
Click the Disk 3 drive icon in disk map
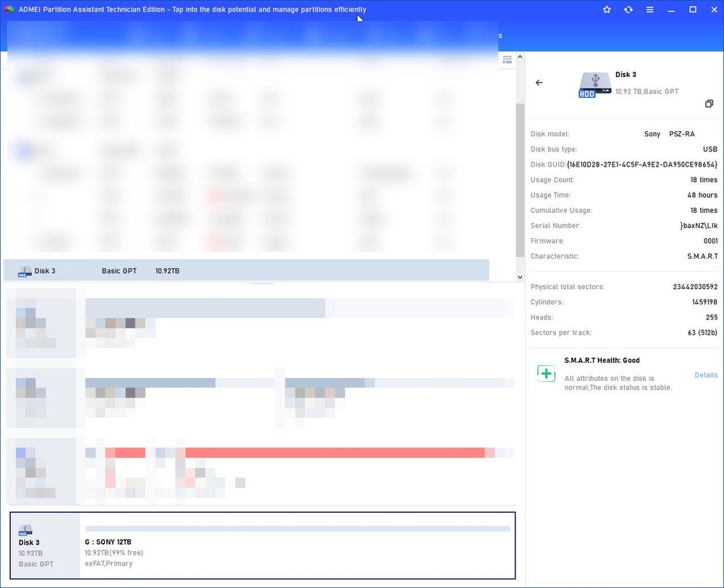[x=25, y=530]
